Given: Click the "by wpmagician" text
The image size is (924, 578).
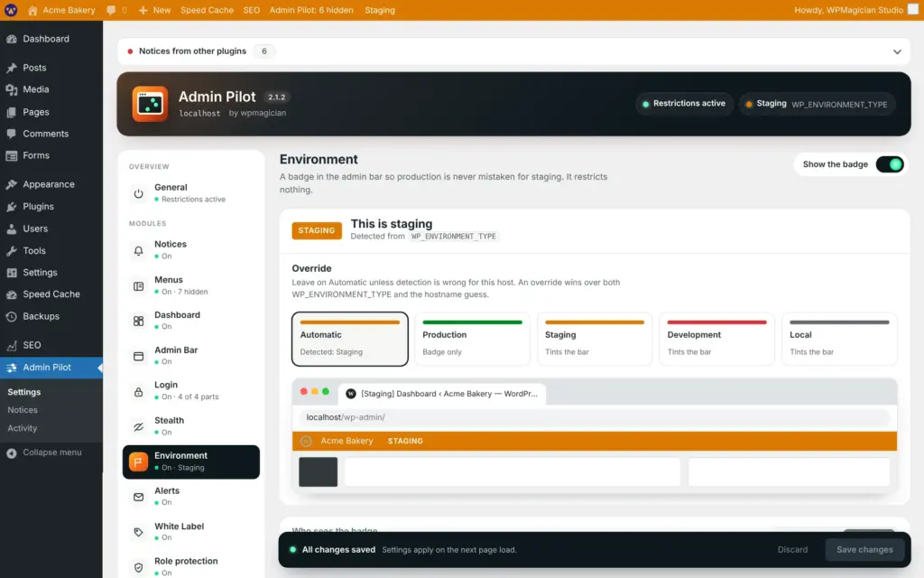Looking at the screenshot, I should pos(257,113).
